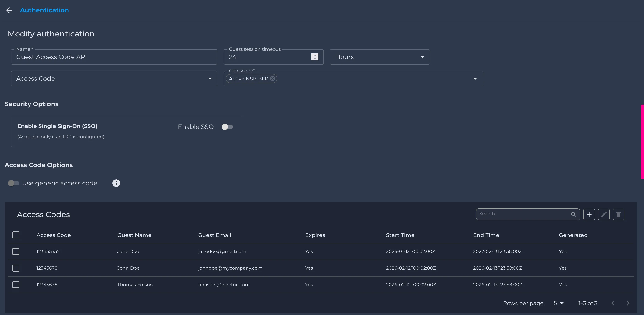Select all access codes via header checkbox
Image resolution: width=644 pixels, height=315 pixels.
click(x=16, y=235)
